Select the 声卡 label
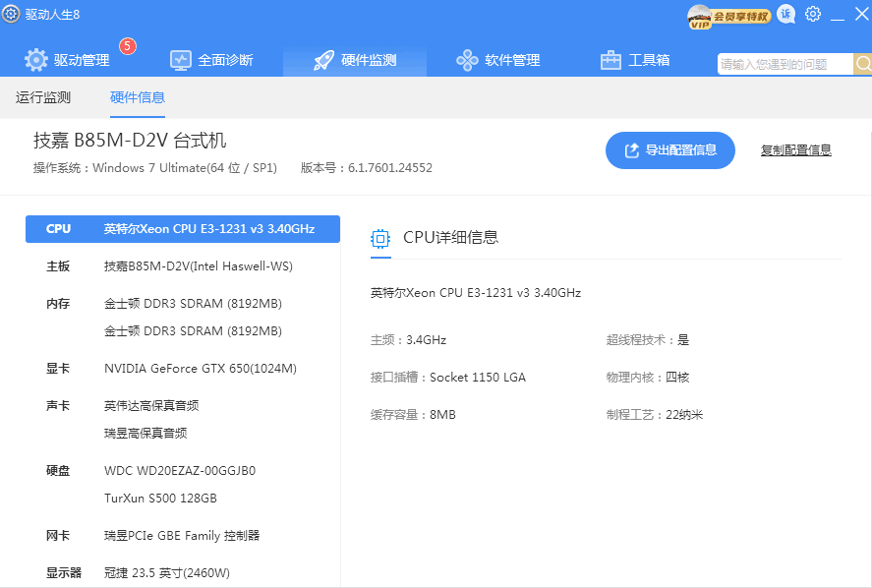The width and height of the screenshot is (872, 588). (x=58, y=406)
